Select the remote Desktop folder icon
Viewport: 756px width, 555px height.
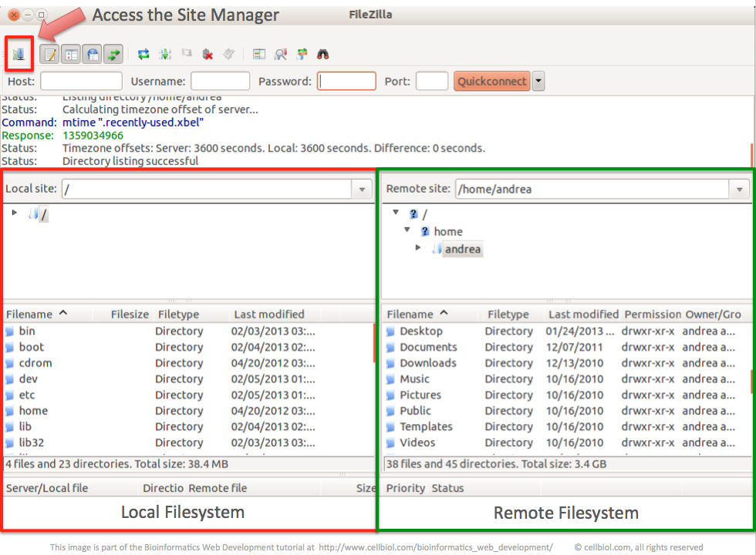coord(390,331)
